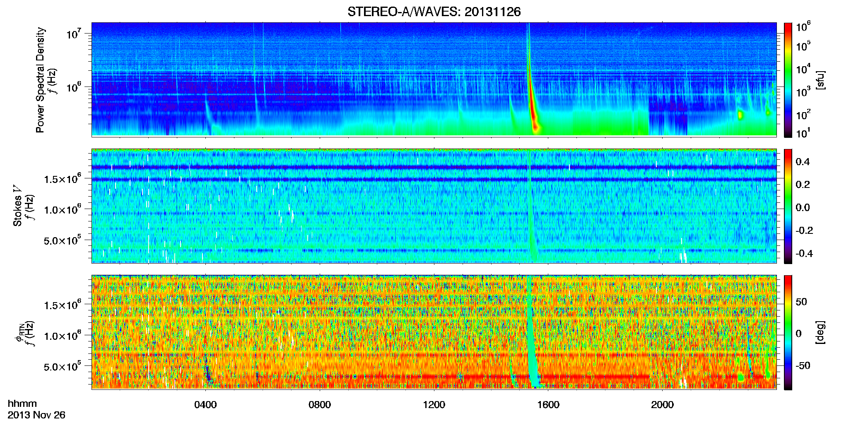
Task: Select the 0.4 label on the Stokes V color bar
Action: (803, 161)
